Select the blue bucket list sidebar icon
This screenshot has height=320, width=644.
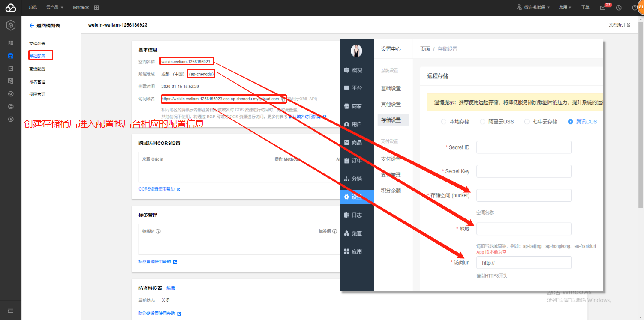click(11, 56)
